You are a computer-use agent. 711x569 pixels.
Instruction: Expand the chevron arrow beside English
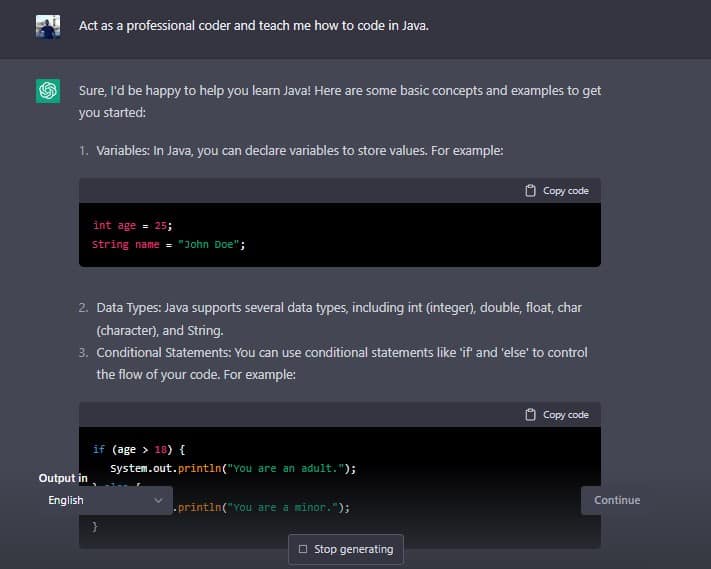coord(158,500)
